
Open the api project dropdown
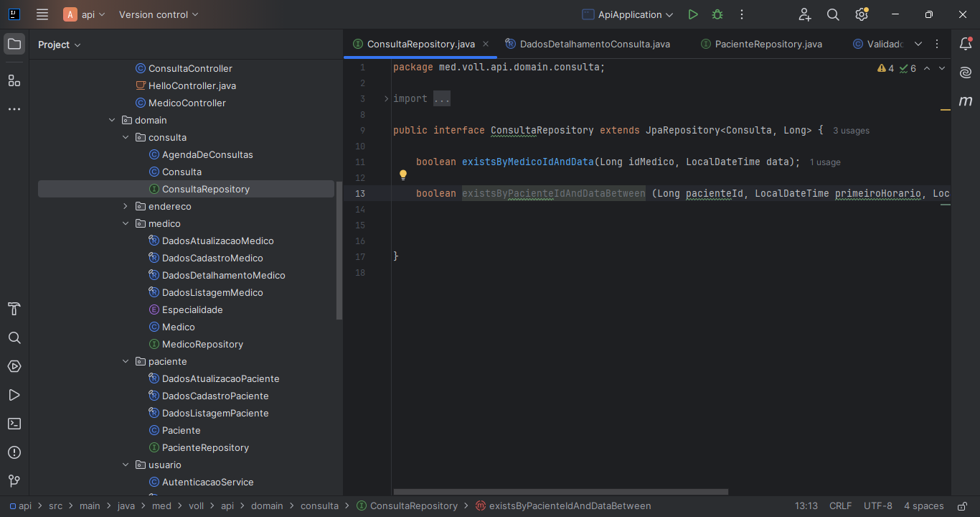click(85, 14)
